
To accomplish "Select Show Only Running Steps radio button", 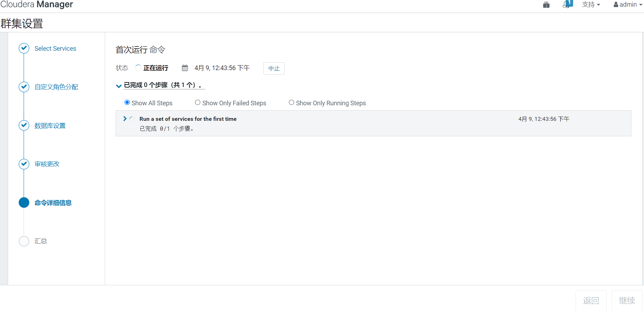I will 292,102.
